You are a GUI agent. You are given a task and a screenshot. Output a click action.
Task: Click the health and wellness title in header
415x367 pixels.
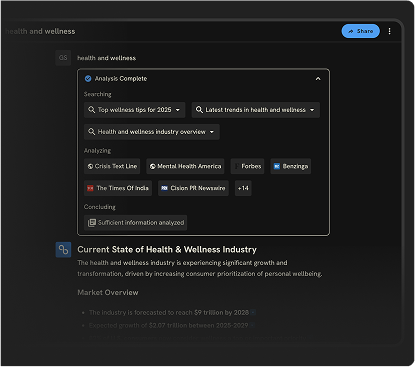[x=40, y=31]
